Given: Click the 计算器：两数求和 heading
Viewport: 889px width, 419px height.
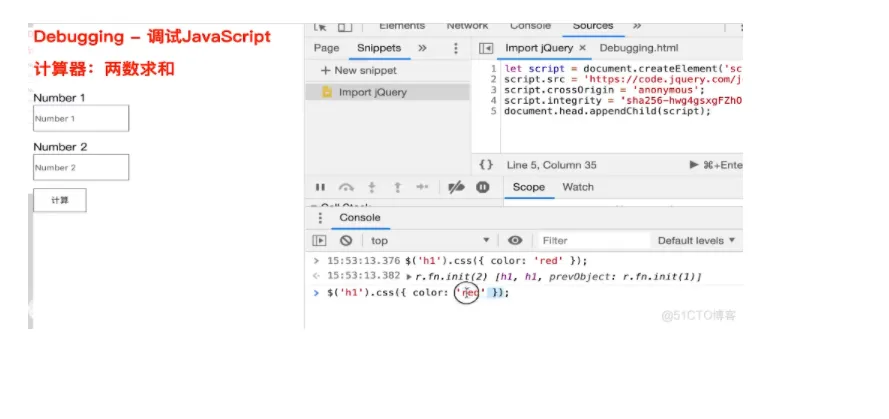Looking at the screenshot, I should (104, 70).
